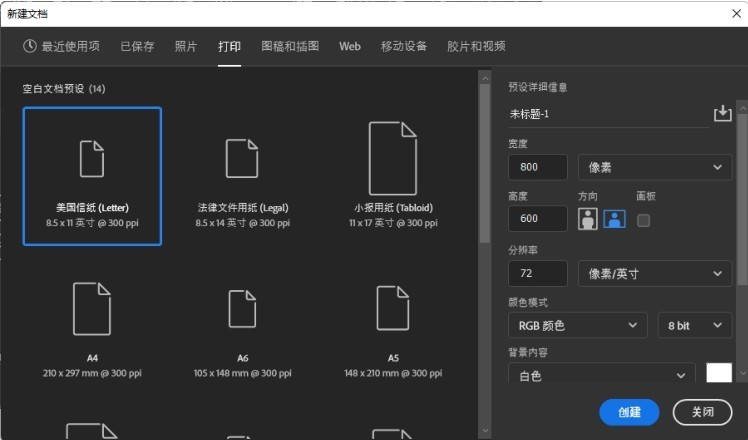Click the white background color swatch
Viewport: 748px width, 440px height.
pos(719,374)
